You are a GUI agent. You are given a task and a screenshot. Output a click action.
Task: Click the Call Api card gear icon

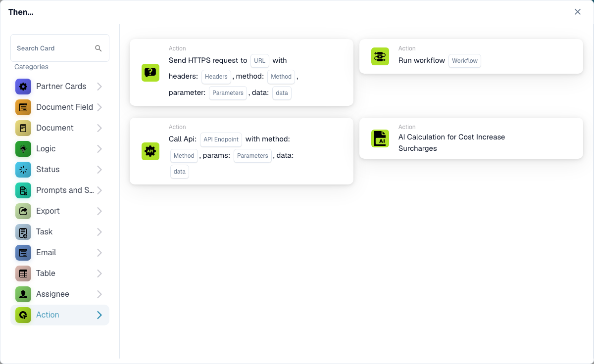[150, 151]
